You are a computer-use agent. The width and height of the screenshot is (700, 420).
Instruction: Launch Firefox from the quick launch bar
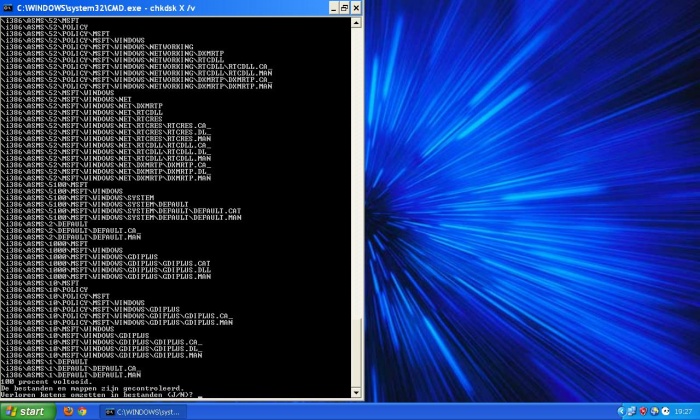(68, 411)
